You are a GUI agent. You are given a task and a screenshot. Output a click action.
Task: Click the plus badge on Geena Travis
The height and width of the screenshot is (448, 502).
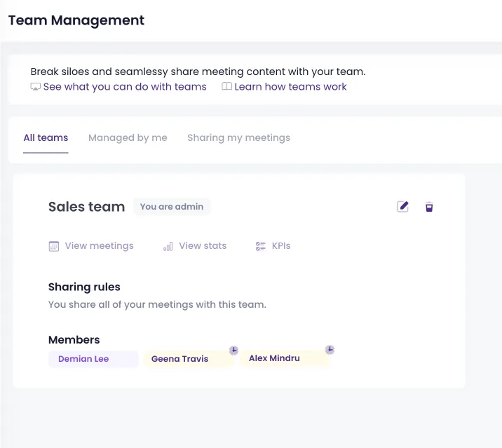(233, 351)
